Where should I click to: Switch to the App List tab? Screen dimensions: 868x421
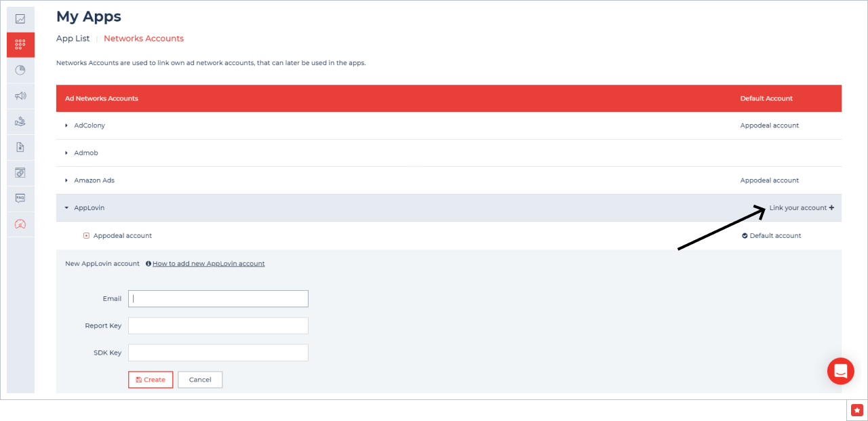pyautogui.click(x=73, y=38)
